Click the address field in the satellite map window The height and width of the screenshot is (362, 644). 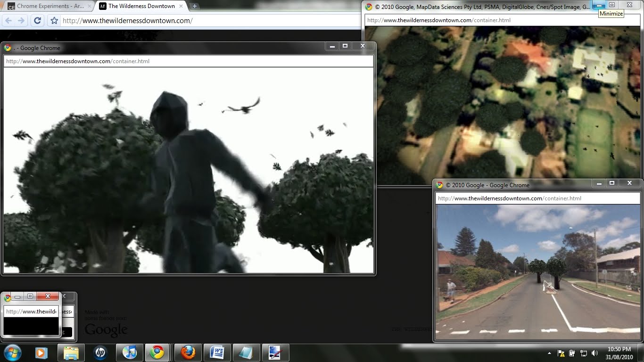click(x=503, y=20)
